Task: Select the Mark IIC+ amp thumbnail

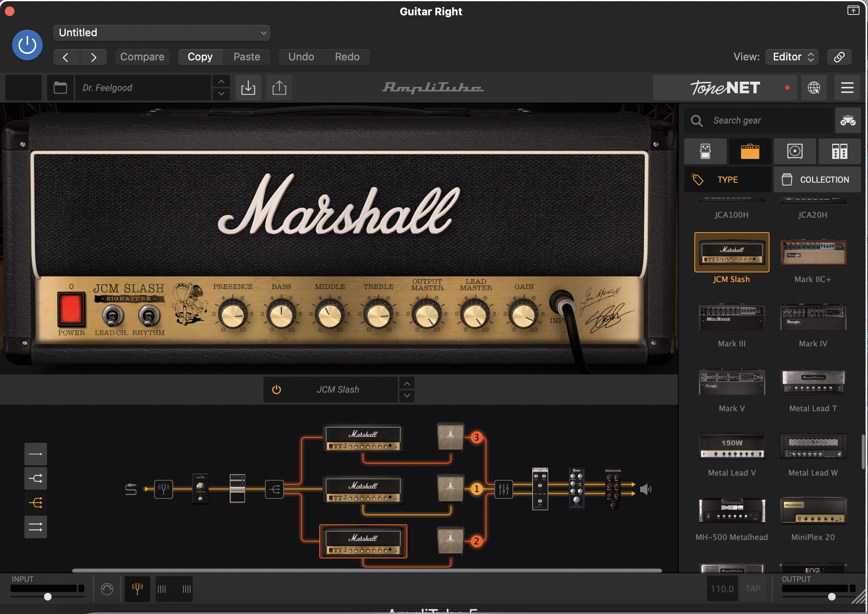Action: (x=813, y=252)
